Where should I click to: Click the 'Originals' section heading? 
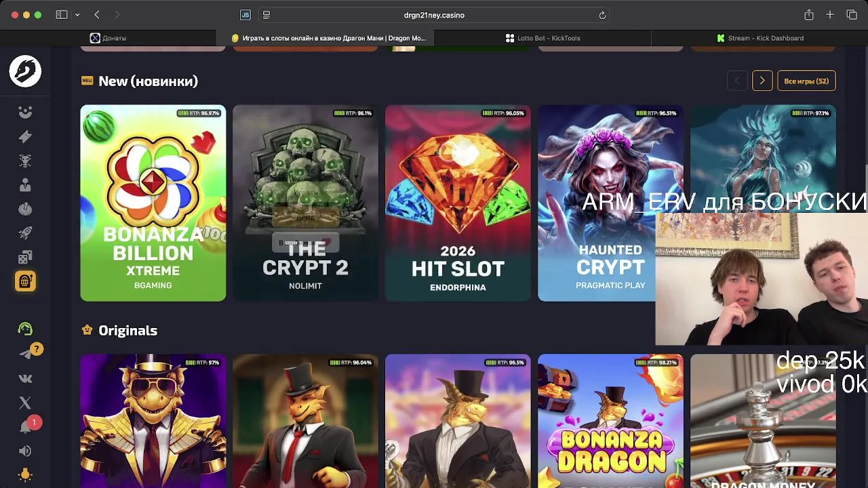point(127,331)
